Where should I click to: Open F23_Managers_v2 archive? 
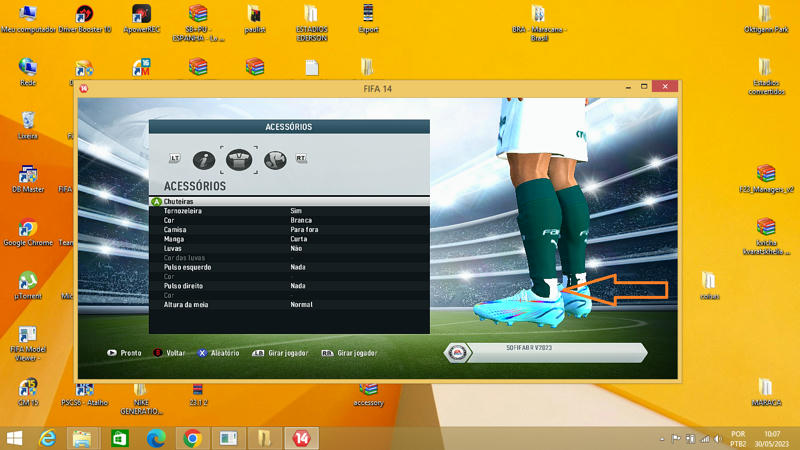(766, 179)
